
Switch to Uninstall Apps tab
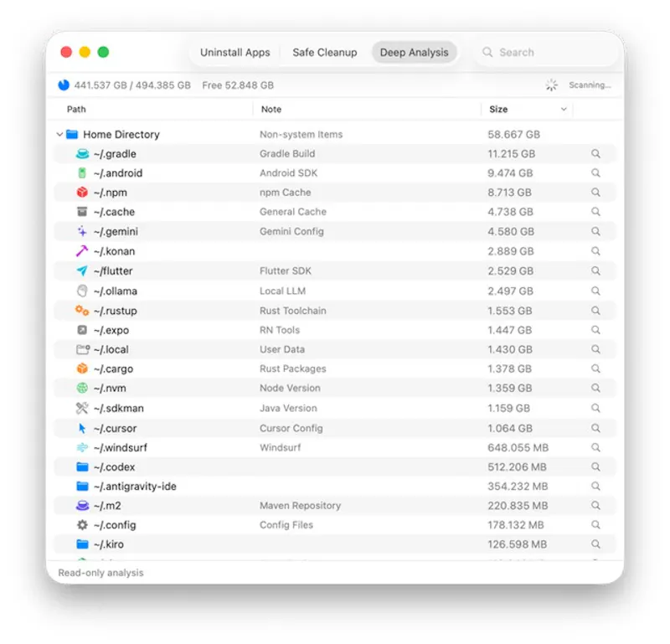[235, 52]
